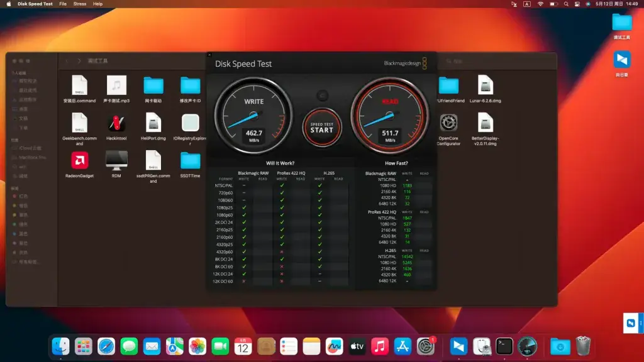Click the date and time in menu bar

tap(616, 4)
